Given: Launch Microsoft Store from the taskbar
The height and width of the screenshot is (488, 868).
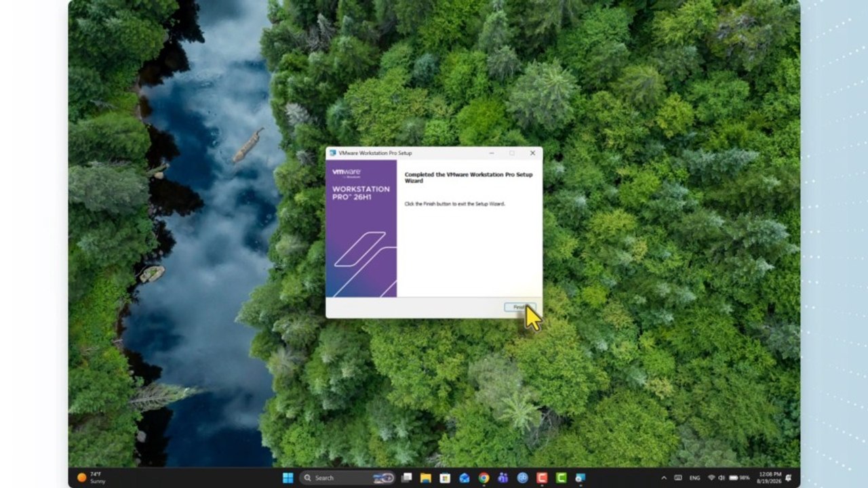Looking at the screenshot, I should (445, 478).
